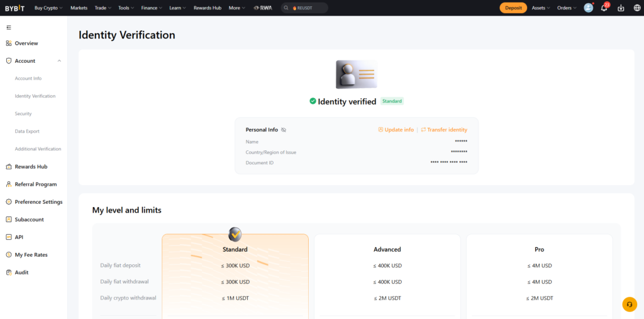Select the Standard level card heading
644x319 pixels.
(x=235, y=249)
